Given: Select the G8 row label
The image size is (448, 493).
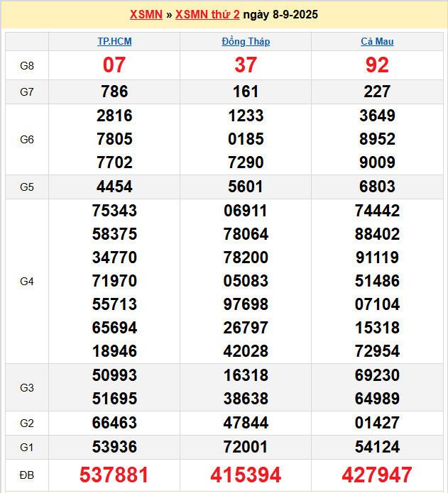Looking at the screenshot, I should point(27,66).
